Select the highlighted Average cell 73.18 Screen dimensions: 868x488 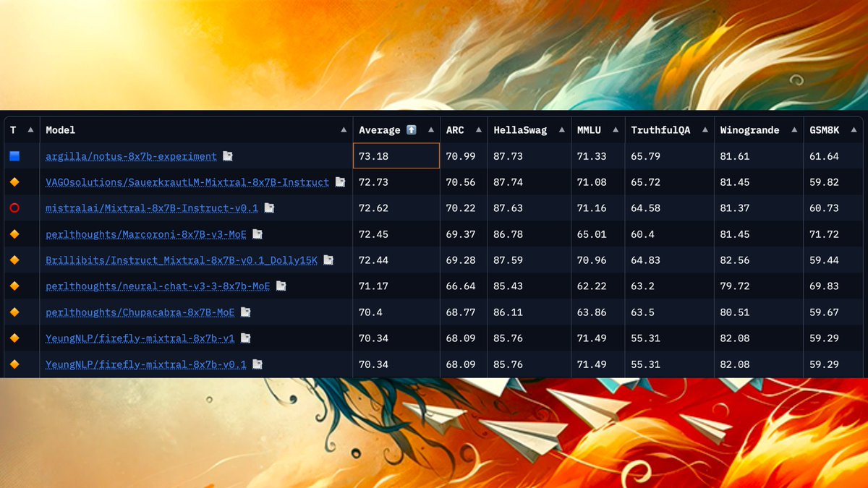(396, 156)
